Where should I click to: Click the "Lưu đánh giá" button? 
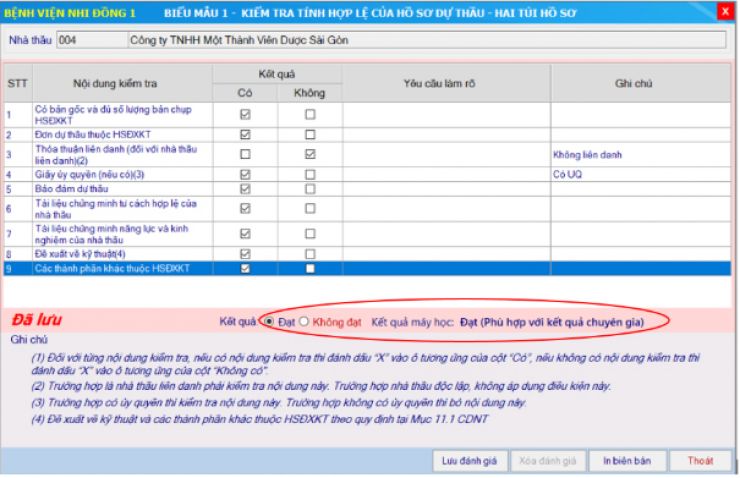(464, 461)
